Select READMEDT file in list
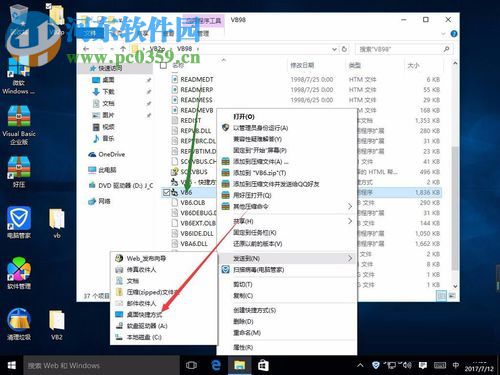Image resolution: width=500 pixels, height=375 pixels. (x=197, y=79)
